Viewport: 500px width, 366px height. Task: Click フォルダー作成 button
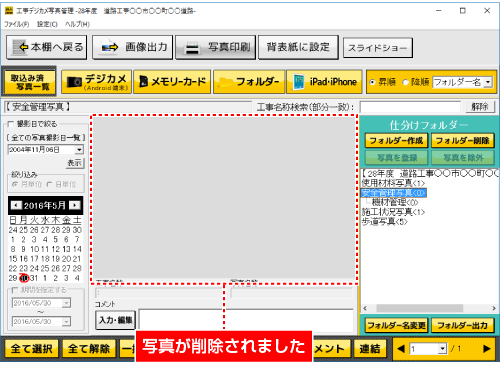396,141
